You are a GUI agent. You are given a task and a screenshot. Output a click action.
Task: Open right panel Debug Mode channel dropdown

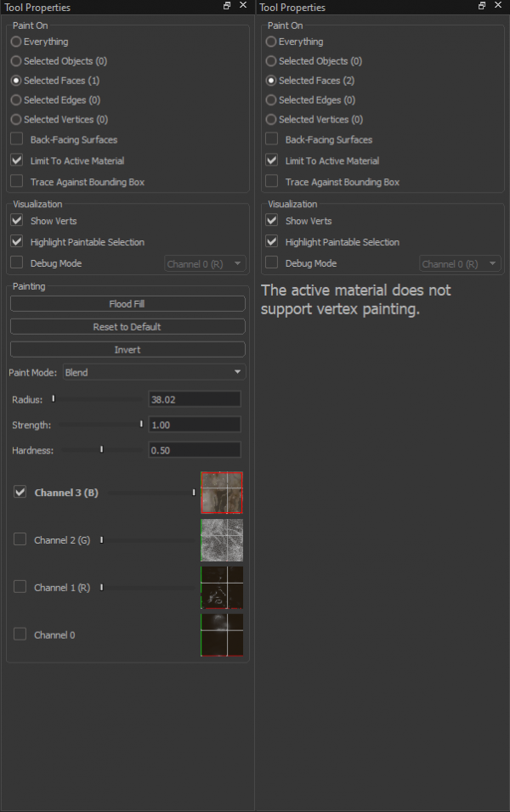click(x=459, y=264)
